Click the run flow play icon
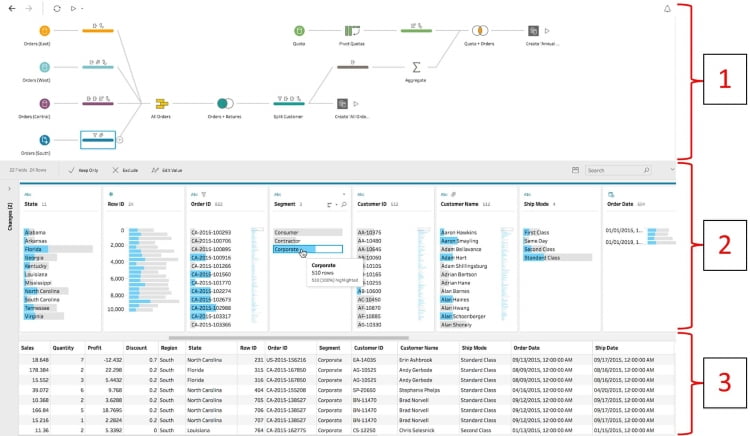The image size is (750, 436). (x=73, y=8)
